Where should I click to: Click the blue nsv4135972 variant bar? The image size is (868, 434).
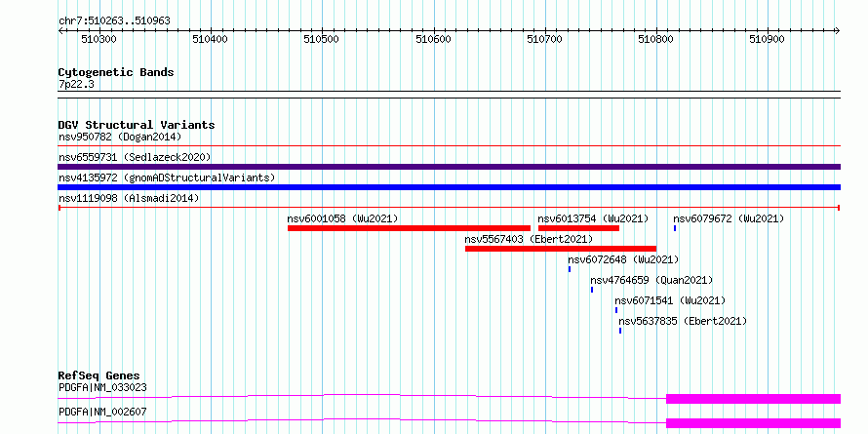point(449,187)
